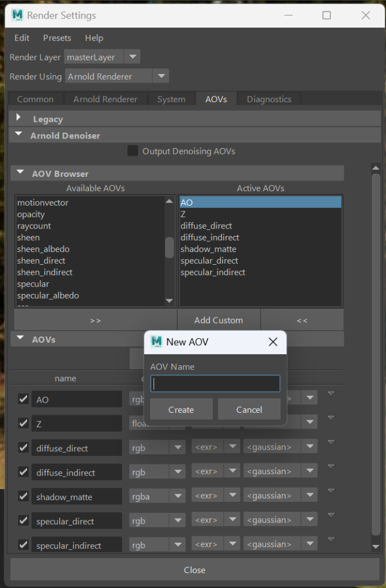
Task: Open options arrow for diffuse_indirect row
Action: coord(331,466)
